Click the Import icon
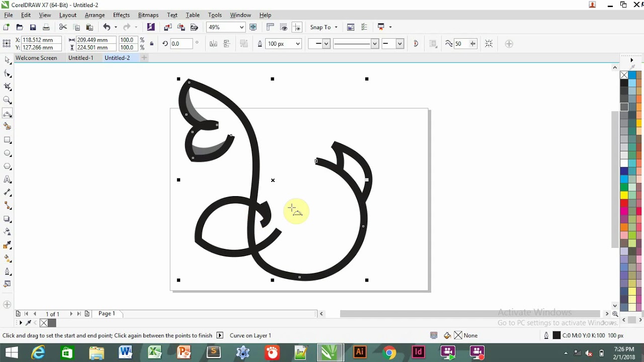Viewport: 644px width, 362px height. tap(168, 27)
